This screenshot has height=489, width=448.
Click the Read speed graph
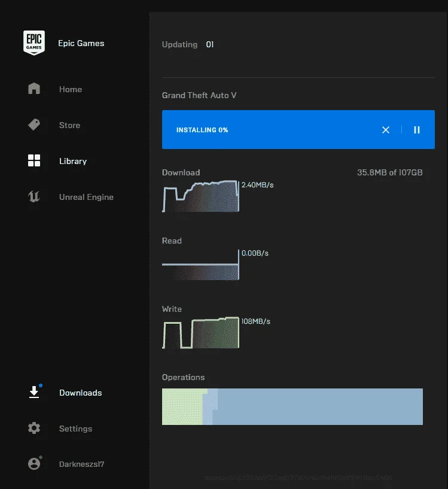[x=201, y=265]
